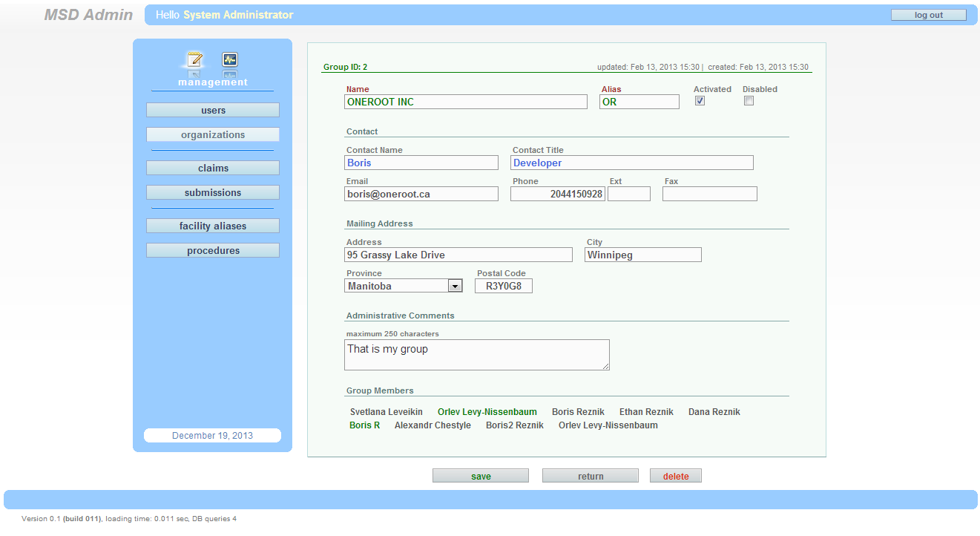Open the management notepad icon

click(x=194, y=59)
